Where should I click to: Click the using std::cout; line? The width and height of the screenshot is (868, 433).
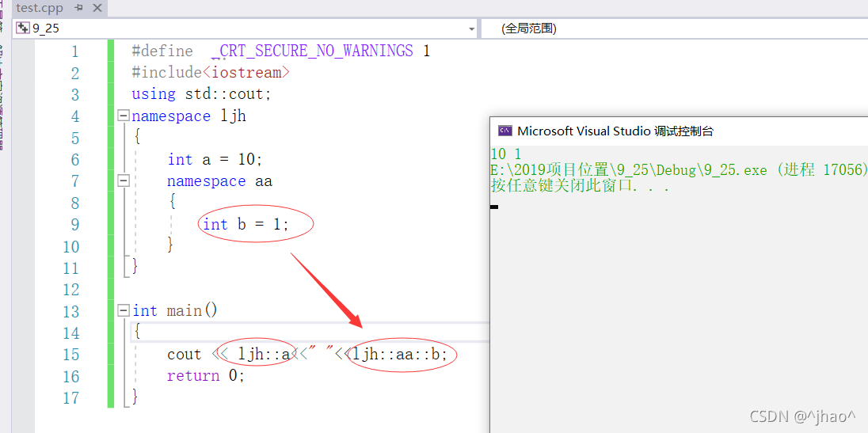pyautogui.click(x=201, y=94)
